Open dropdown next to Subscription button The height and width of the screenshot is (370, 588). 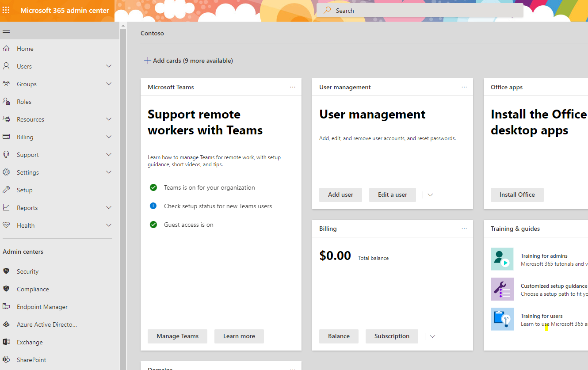pos(432,336)
